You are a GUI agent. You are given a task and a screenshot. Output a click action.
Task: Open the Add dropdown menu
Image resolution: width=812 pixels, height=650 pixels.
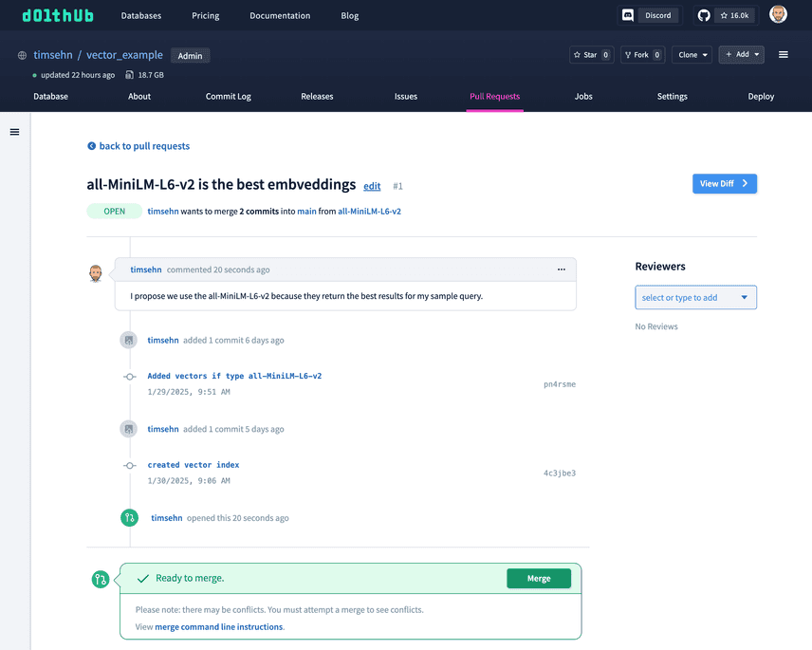pyautogui.click(x=742, y=54)
